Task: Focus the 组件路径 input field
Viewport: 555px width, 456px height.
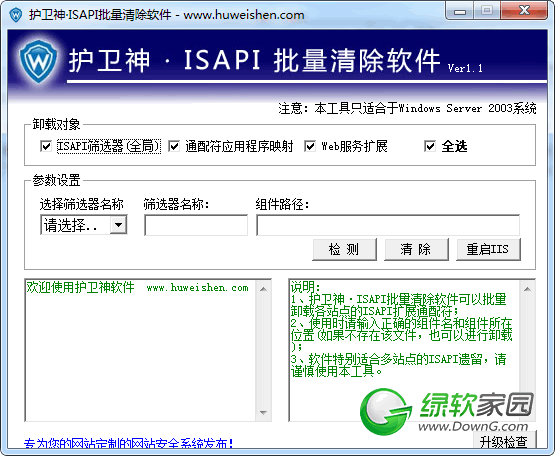Action: coord(388,225)
